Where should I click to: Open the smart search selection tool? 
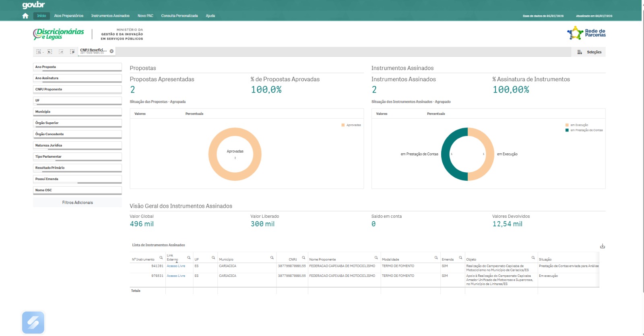[39, 52]
